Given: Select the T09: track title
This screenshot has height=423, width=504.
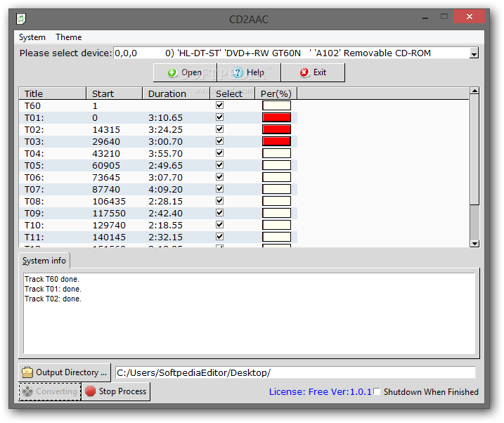Looking at the screenshot, I should [x=34, y=214].
